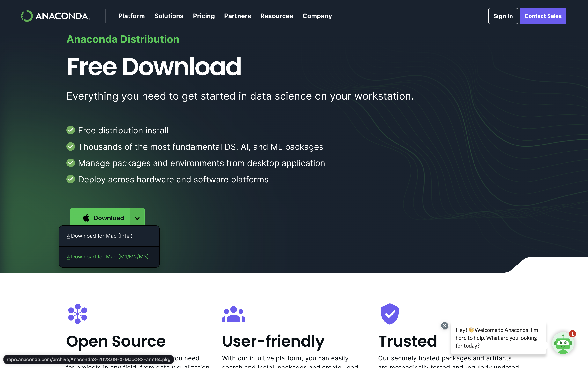Click the Open Source molecule icon
The height and width of the screenshot is (368, 588).
point(77,314)
